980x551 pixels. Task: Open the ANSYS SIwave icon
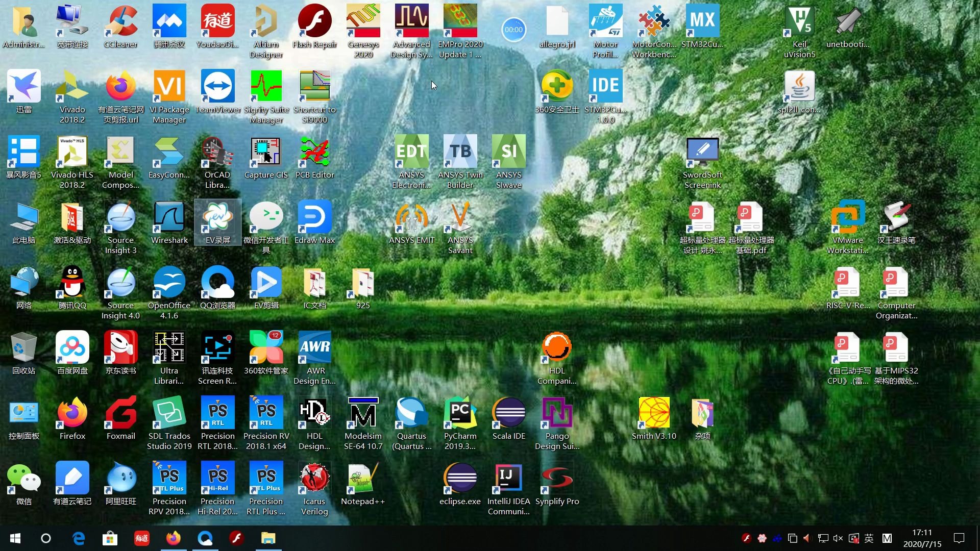[x=508, y=162]
